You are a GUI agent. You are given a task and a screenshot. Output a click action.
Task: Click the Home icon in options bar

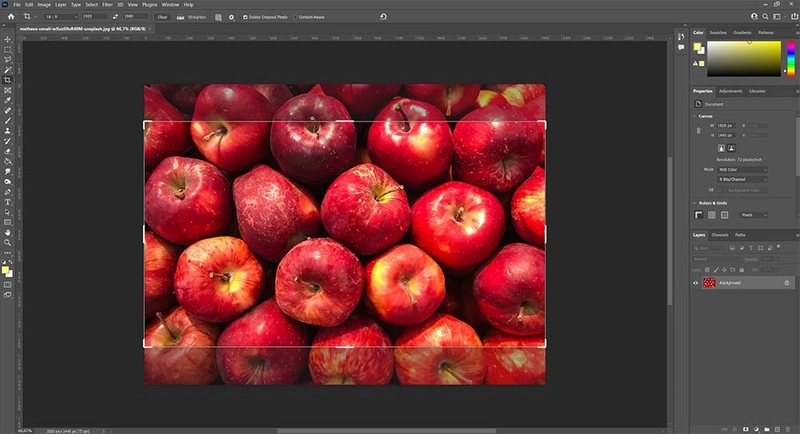(11, 17)
